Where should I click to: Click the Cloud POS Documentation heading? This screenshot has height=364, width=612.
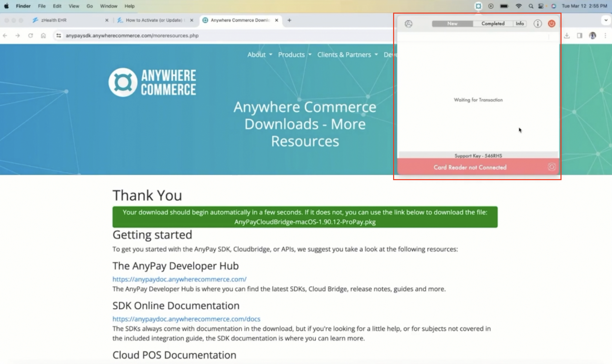click(x=174, y=355)
